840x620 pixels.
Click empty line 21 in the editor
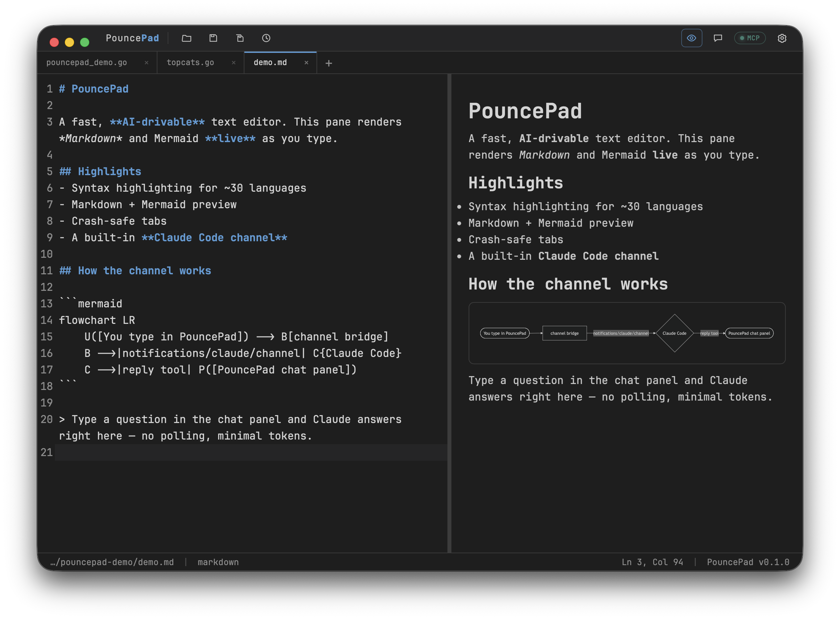tap(251, 452)
